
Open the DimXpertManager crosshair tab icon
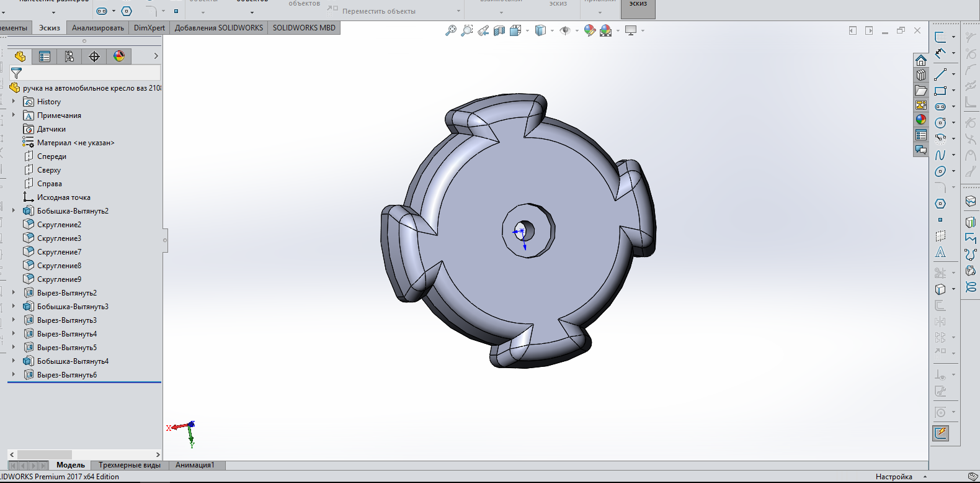tap(94, 56)
